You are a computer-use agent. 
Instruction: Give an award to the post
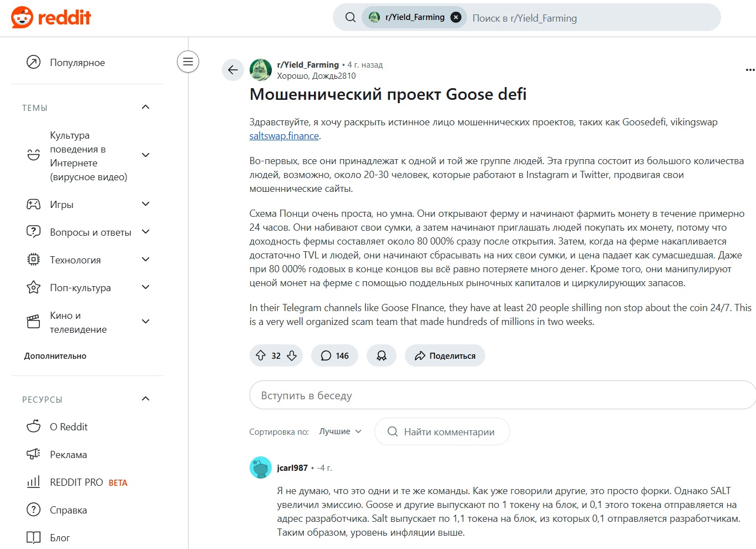pyautogui.click(x=382, y=355)
